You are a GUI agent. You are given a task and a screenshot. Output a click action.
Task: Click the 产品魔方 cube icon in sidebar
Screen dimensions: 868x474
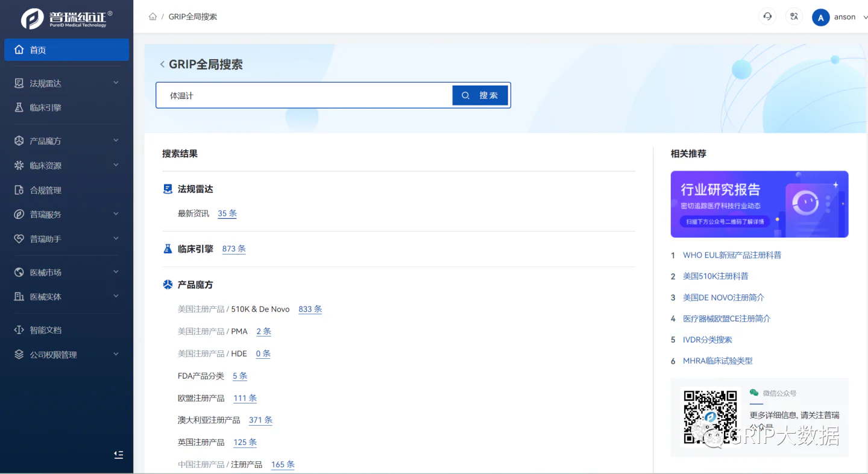19,141
